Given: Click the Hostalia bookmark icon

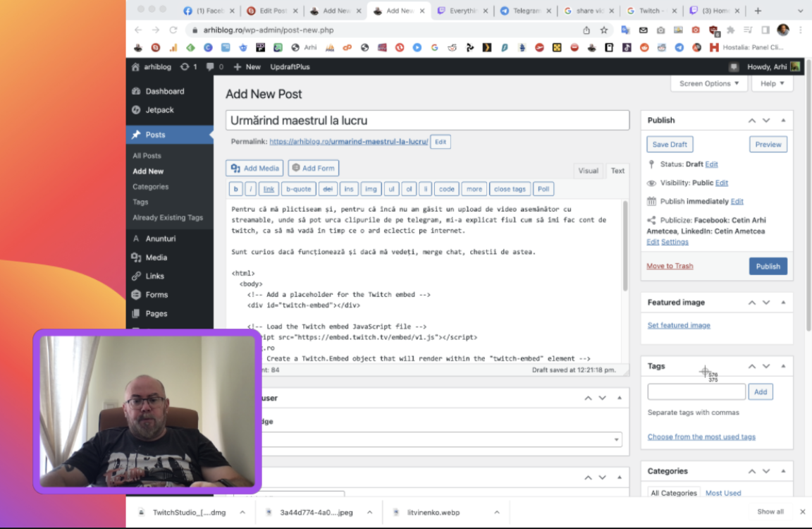Looking at the screenshot, I should (714, 48).
